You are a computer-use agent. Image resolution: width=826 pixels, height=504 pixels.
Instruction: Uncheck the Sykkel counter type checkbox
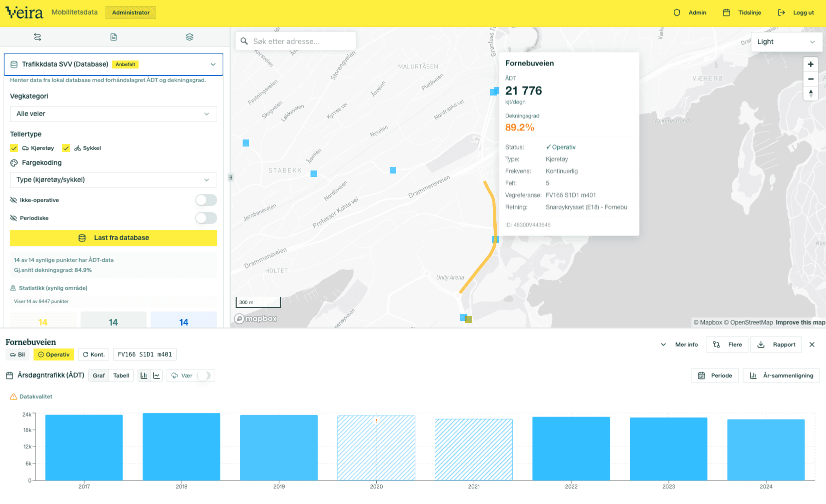point(66,148)
